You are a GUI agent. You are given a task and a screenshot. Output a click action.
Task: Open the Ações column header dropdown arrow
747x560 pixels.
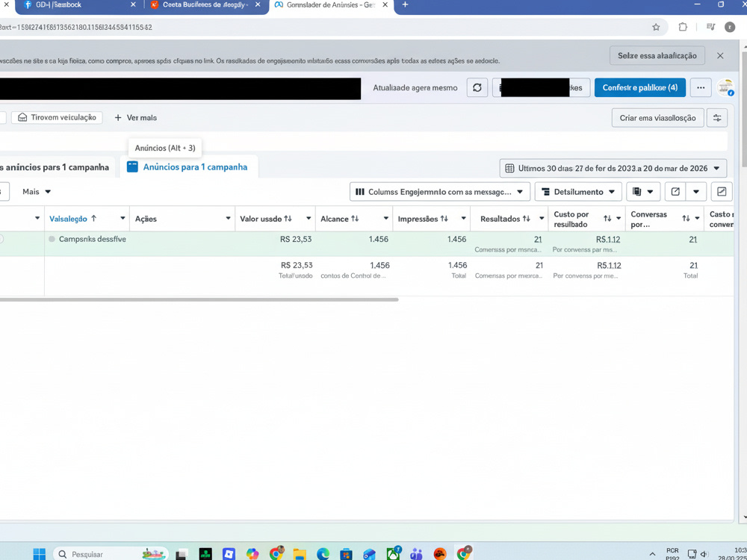pos(228,219)
